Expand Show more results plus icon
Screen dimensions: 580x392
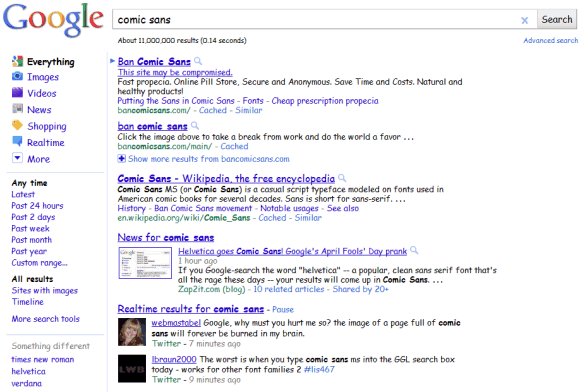click(121, 159)
